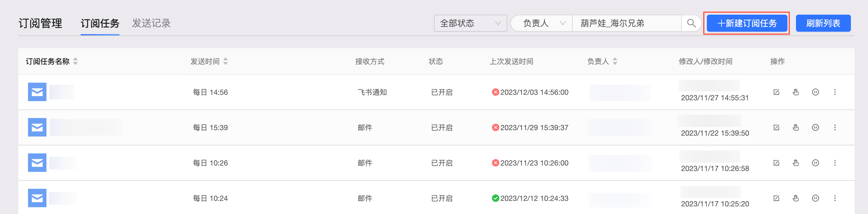Open the three-dot menu for the 每日 10:26 task
The width and height of the screenshot is (868, 214).
click(x=835, y=163)
